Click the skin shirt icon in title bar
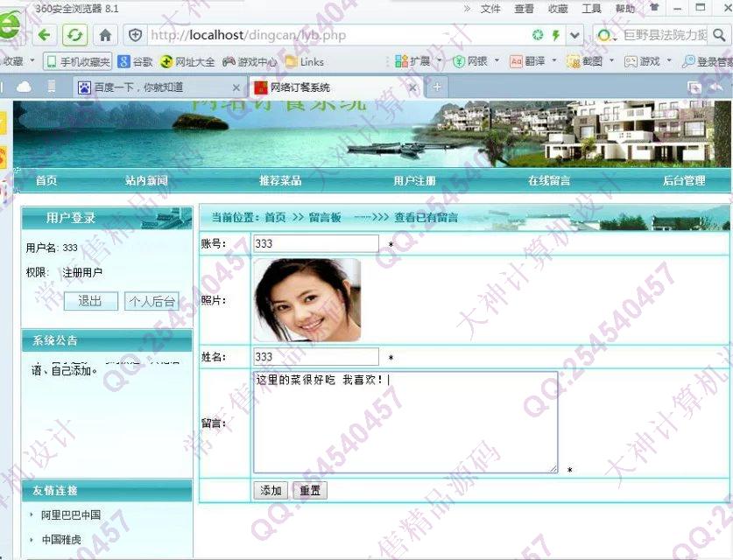Screen dimensions: 733x560 coord(654,8)
